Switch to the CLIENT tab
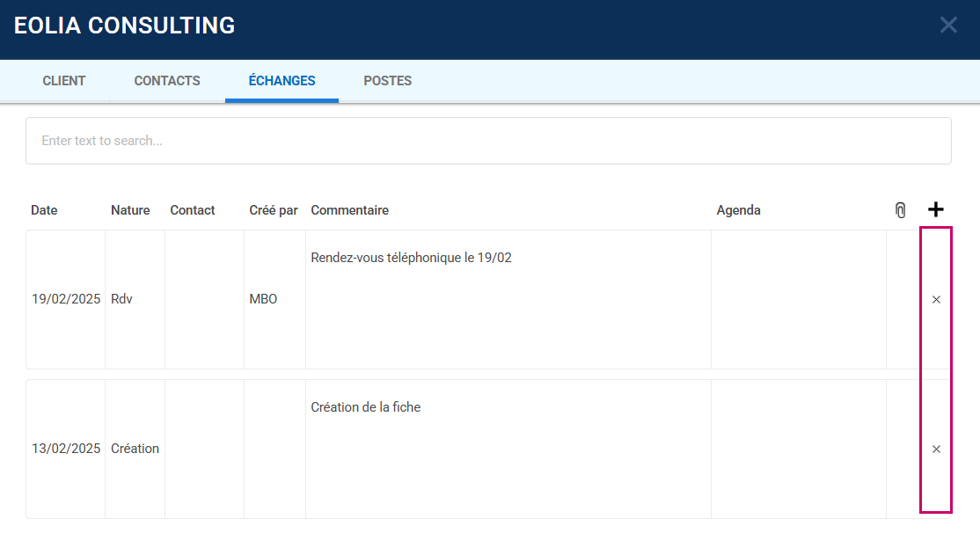 (64, 81)
